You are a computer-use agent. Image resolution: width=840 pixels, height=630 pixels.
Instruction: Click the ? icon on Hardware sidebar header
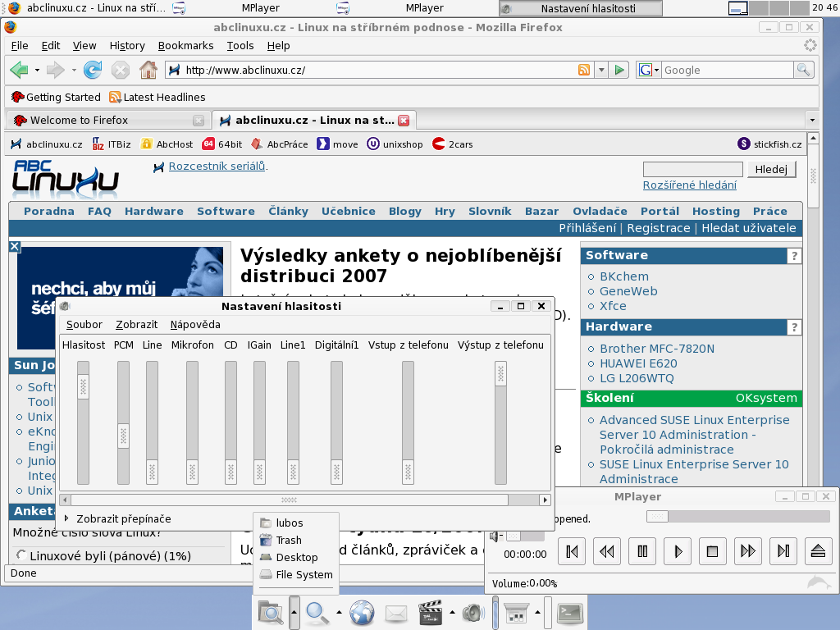pos(794,327)
